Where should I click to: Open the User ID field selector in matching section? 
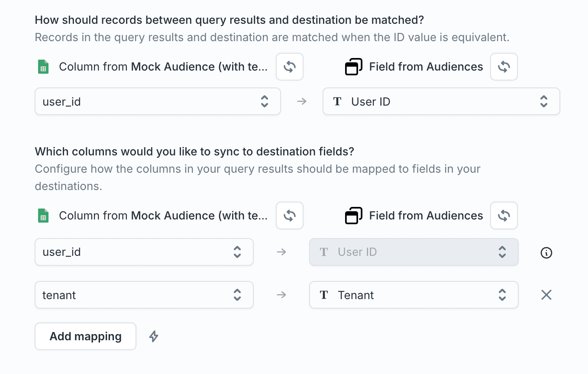(x=441, y=101)
